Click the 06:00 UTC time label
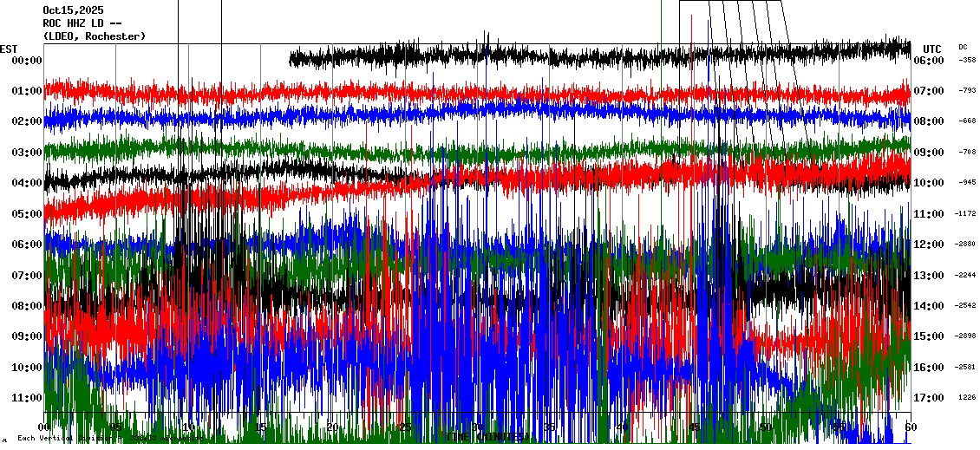 point(928,61)
